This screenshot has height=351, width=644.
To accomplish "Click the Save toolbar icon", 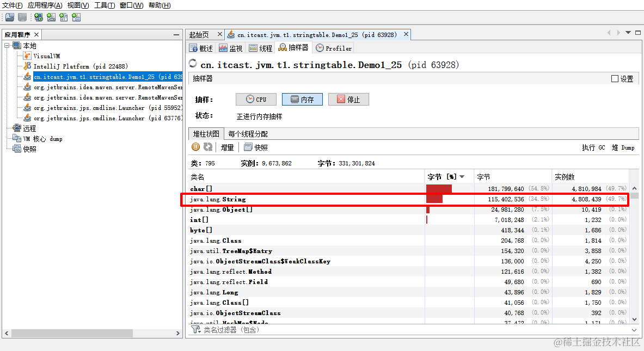I will (x=22, y=17).
